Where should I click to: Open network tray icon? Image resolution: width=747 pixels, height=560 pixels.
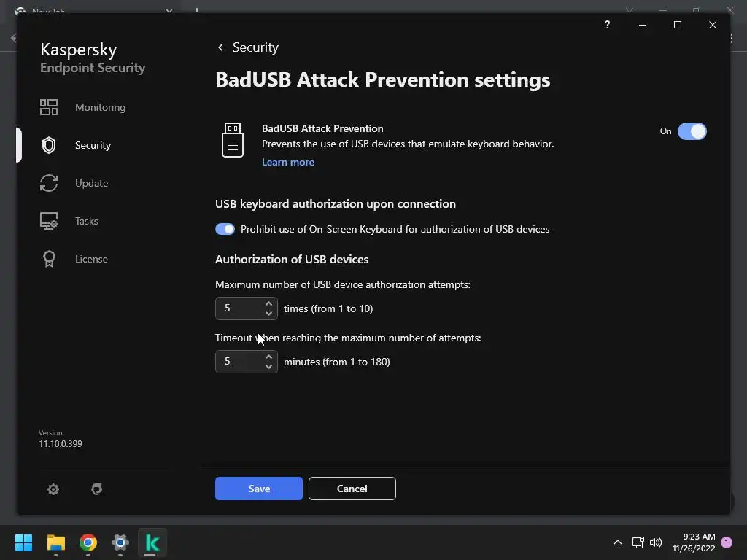[x=638, y=542]
